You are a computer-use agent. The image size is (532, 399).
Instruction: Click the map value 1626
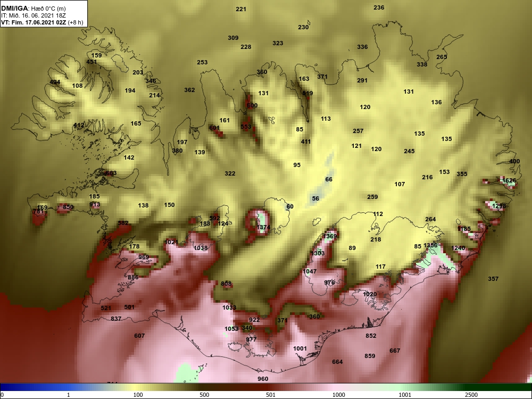(x=509, y=180)
